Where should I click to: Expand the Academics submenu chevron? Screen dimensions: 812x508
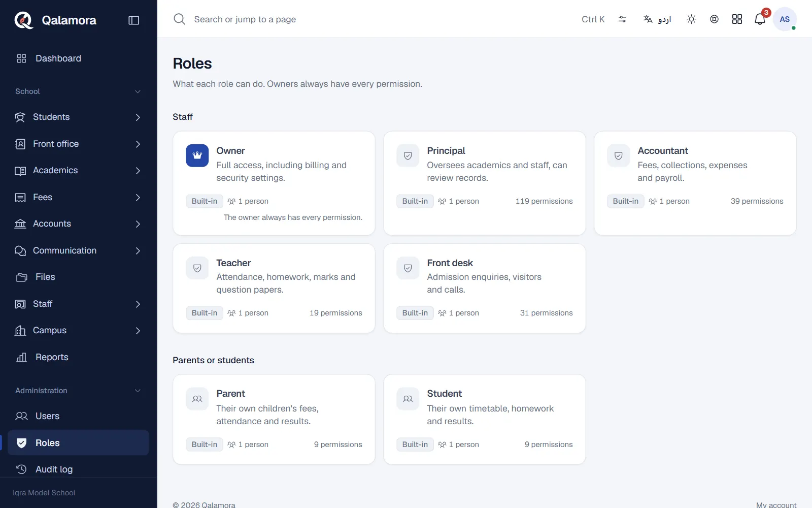point(138,171)
